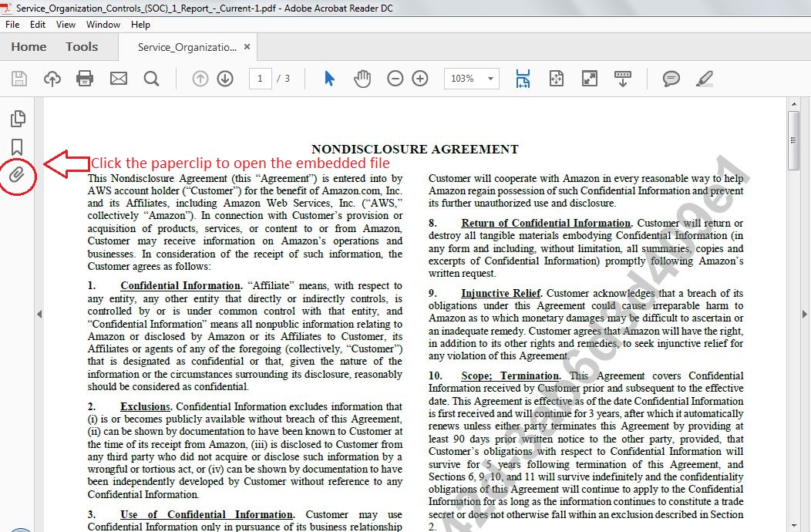Click the Add Comment speech bubble
The image size is (811, 532).
[671, 79]
